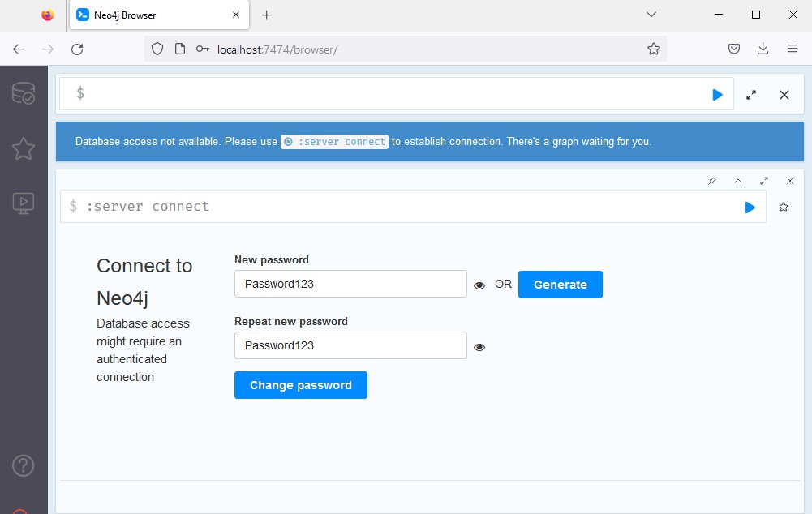Open the Help question mark panel
This screenshot has height=514, width=812.
(24, 466)
